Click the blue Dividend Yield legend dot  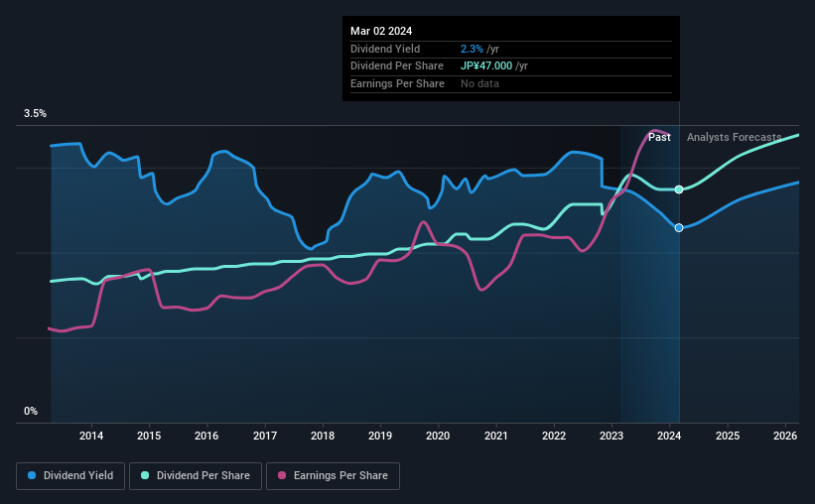click(x=32, y=475)
